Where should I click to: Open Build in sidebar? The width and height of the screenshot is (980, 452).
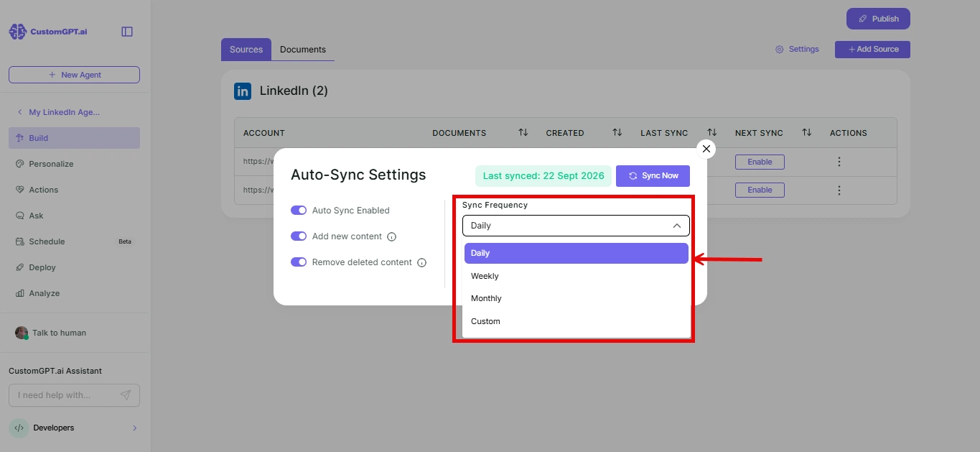tap(74, 138)
